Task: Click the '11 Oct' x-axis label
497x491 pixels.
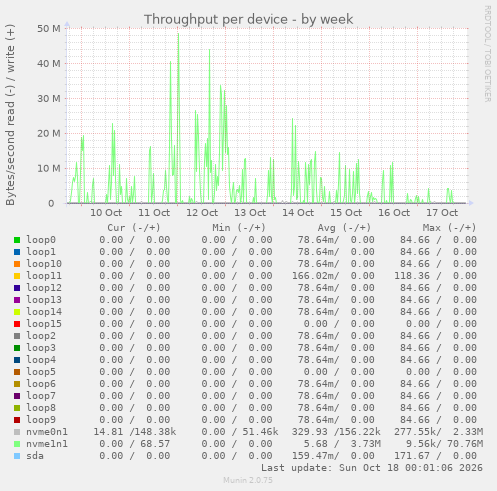Action: coord(154,212)
